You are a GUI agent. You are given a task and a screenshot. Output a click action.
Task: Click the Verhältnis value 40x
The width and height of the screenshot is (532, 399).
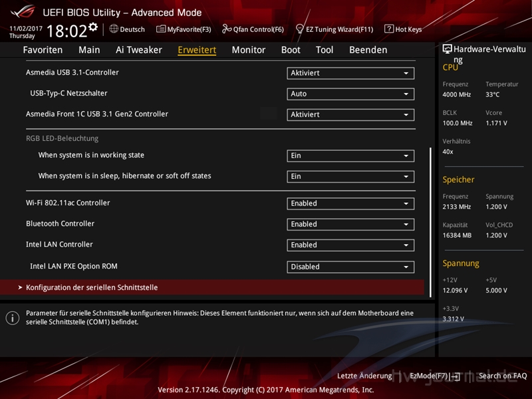coord(448,152)
